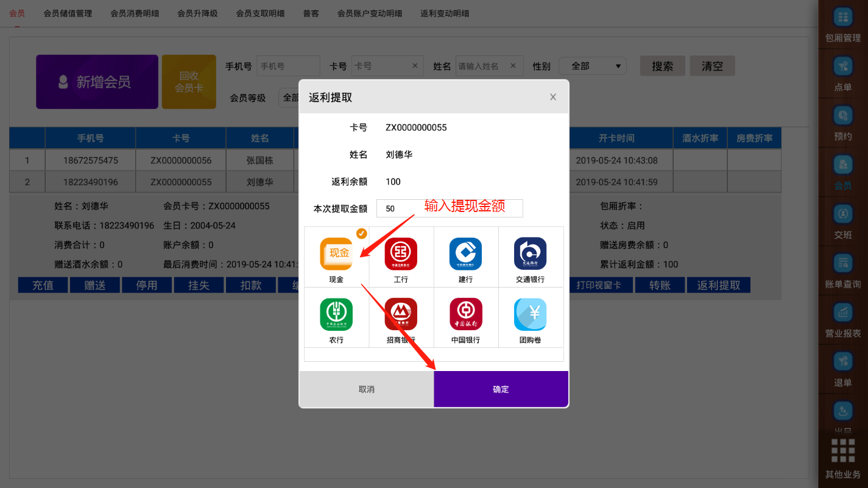The height and width of the screenshot is (488, 868).
Task: Click the 张国栋 name cell
Action: (260, 160)
